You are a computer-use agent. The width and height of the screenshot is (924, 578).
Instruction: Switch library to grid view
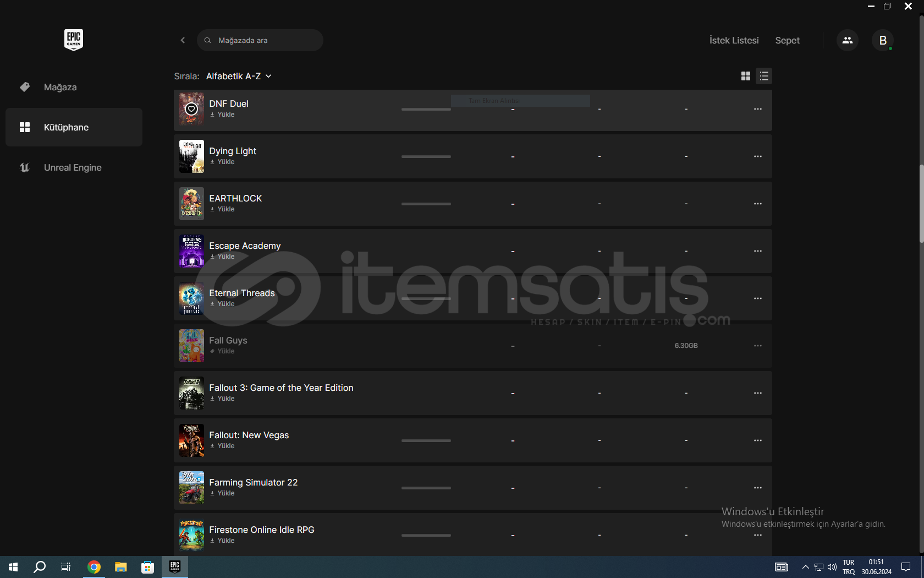pyautogui.click(x=745, y=76)
